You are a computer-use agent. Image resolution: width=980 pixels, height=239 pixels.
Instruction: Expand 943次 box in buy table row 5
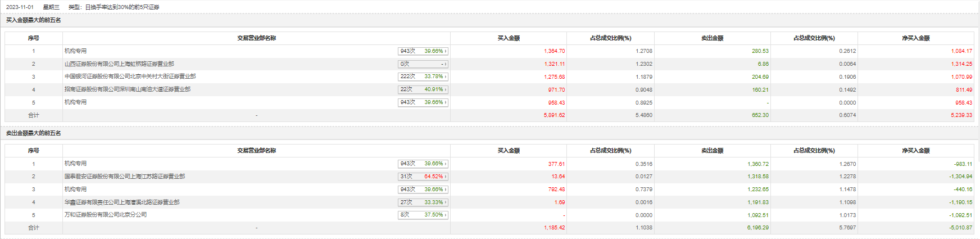[x=446, y=102]
